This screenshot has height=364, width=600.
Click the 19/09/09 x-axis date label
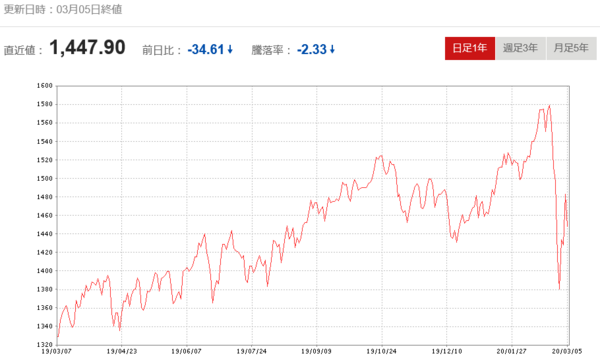click(316, 351)
